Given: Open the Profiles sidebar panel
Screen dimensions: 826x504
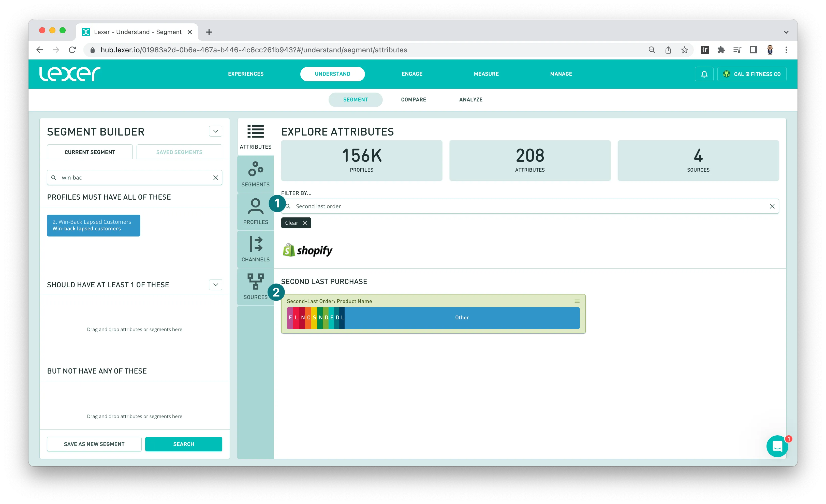Looking at the screenshot, I should (x=255, y=212).
